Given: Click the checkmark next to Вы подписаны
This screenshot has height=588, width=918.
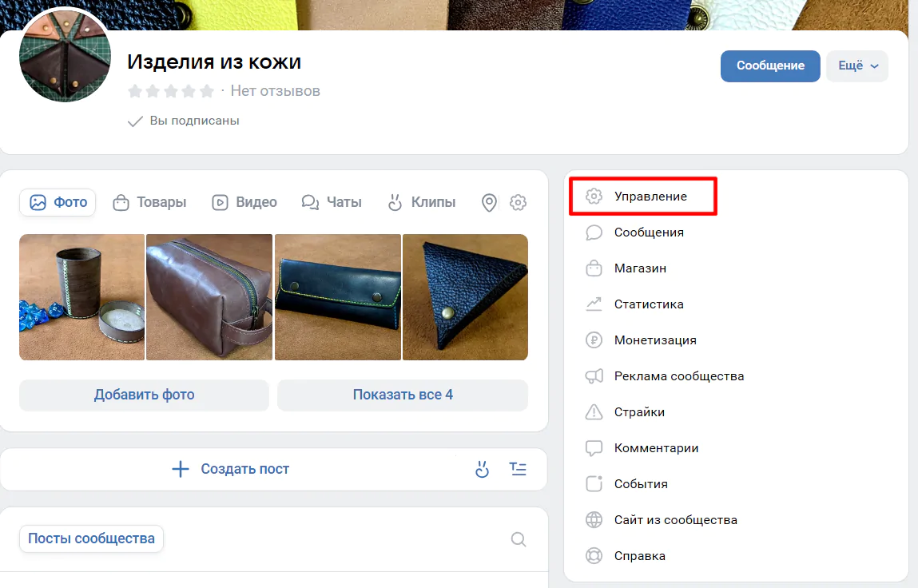Looking at the screenshot, I should click(x=135, y=121).
